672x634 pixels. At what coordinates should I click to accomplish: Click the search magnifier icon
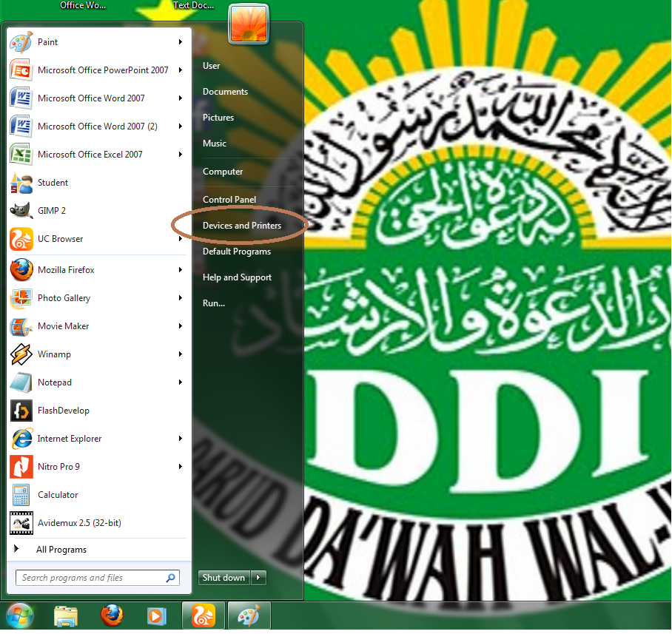(170, 578)
